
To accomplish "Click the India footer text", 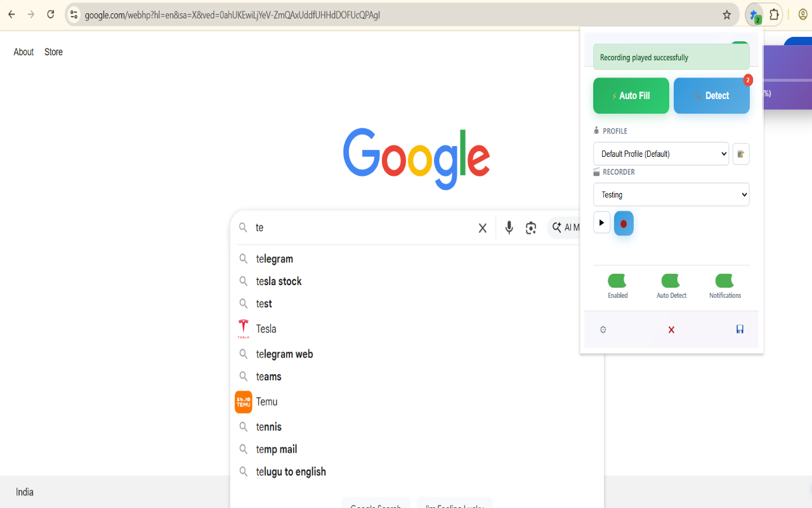I will [x=25, y=492].
